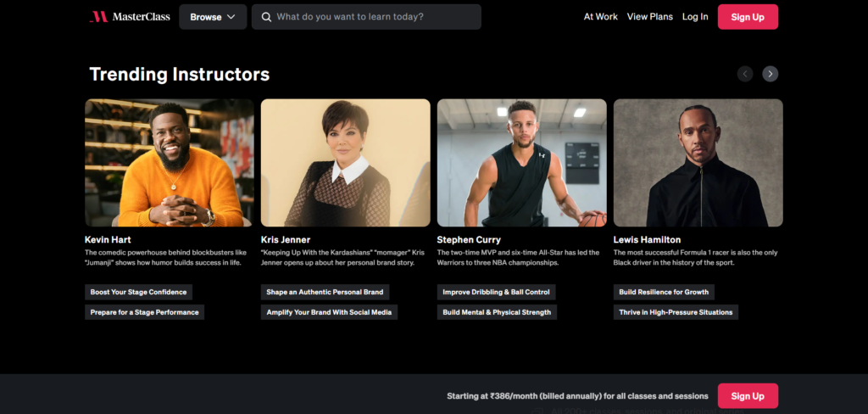868x414 pixels.
Task: Select the 'Prepare for a Stage Performance' tag
Action: click(x=144, y=312)
